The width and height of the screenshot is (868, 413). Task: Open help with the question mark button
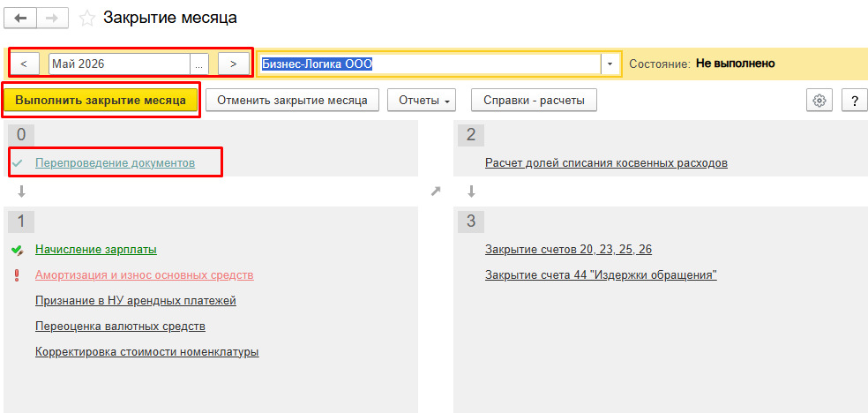(x=854, y=101)
